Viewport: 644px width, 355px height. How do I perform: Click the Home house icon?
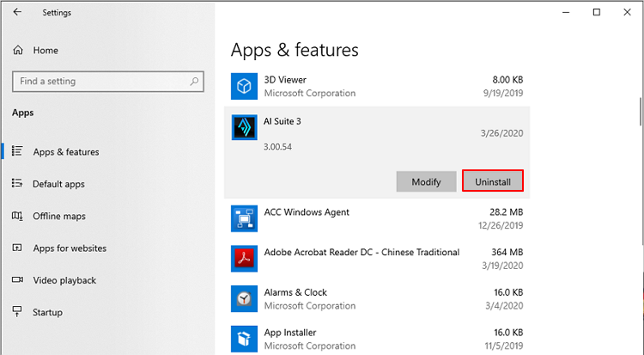point(18,50)
